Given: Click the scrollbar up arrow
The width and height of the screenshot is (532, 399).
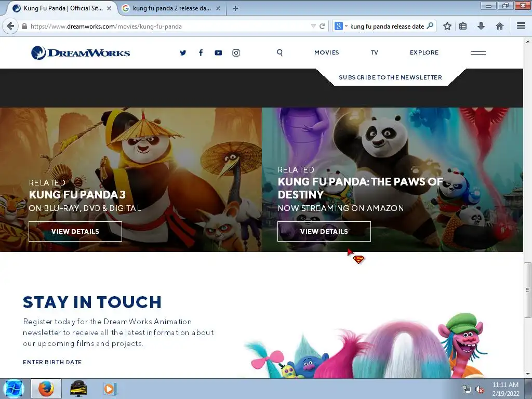Looking at the screenshot, I should pos(527,42).
